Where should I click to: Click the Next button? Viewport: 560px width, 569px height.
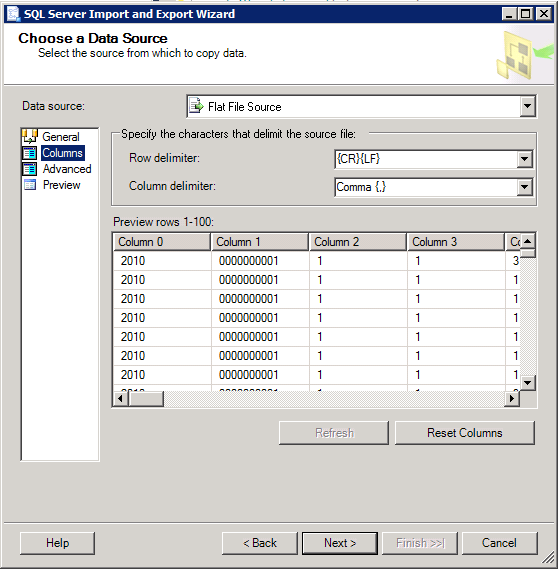[x=340, y=543]
